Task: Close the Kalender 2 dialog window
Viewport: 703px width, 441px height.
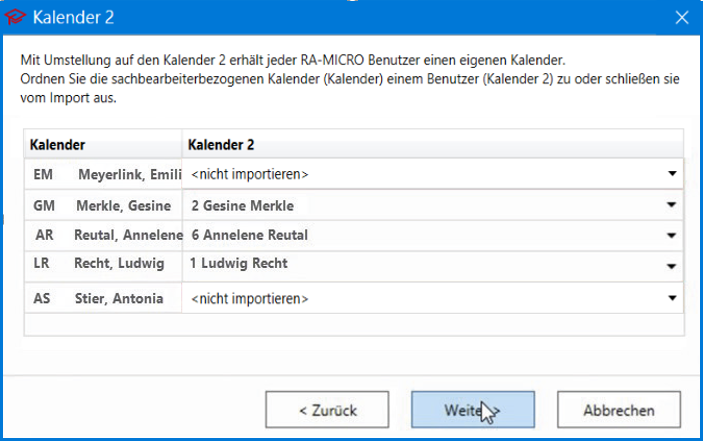Action: click(681, 17)
